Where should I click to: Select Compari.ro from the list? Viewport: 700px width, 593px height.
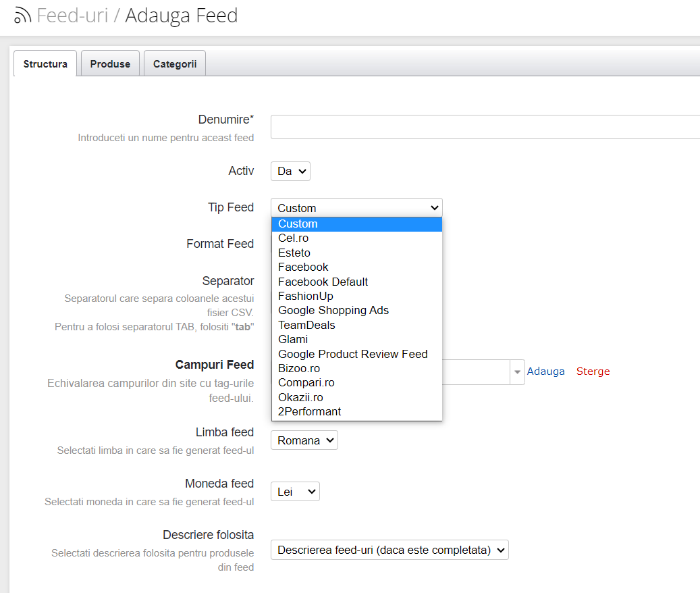click(306, 383)
